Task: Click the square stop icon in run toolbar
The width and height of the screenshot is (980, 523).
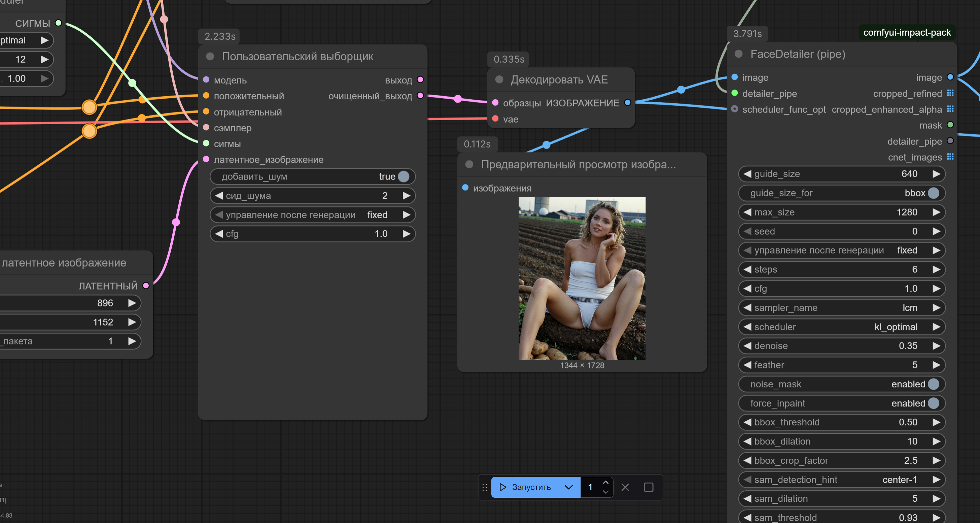Action: (649, 487)
